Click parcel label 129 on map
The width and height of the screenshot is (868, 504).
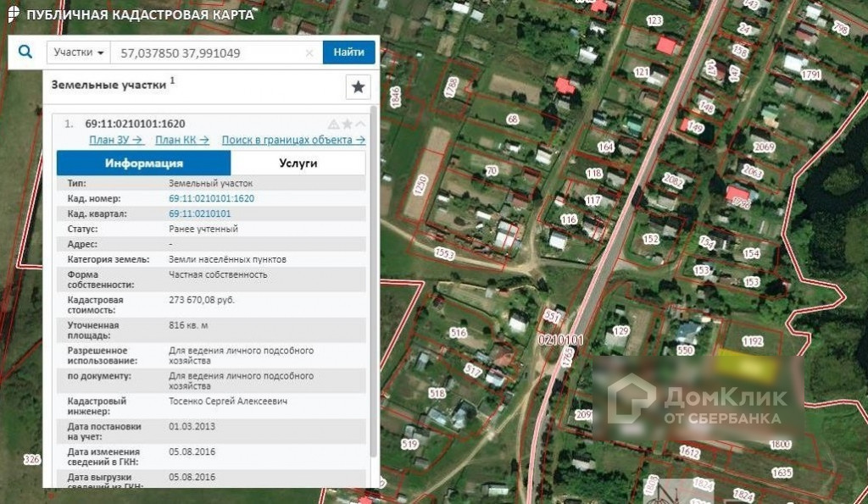[621, 331]
